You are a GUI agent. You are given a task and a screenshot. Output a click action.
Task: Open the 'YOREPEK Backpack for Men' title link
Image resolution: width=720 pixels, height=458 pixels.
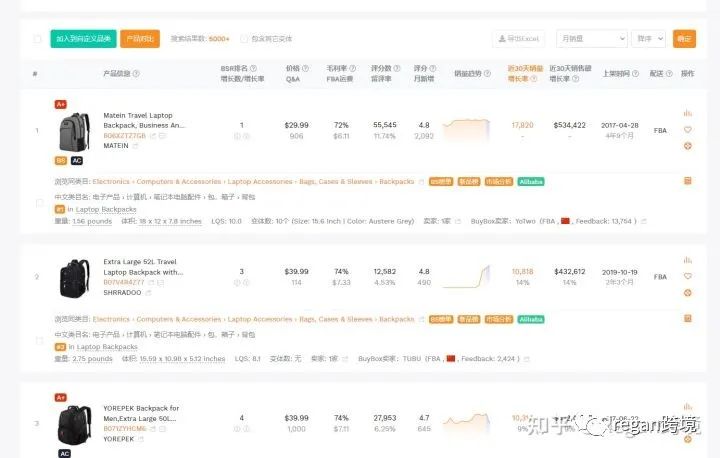coord(141,413)
